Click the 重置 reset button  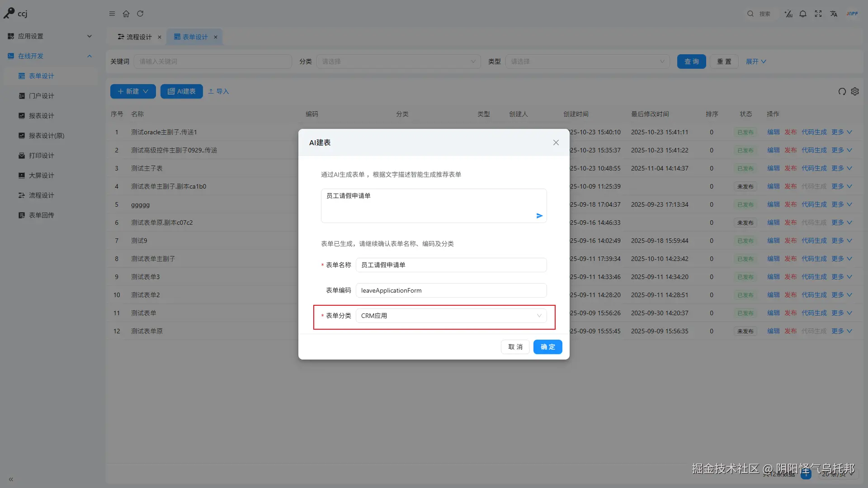point(724,62)
